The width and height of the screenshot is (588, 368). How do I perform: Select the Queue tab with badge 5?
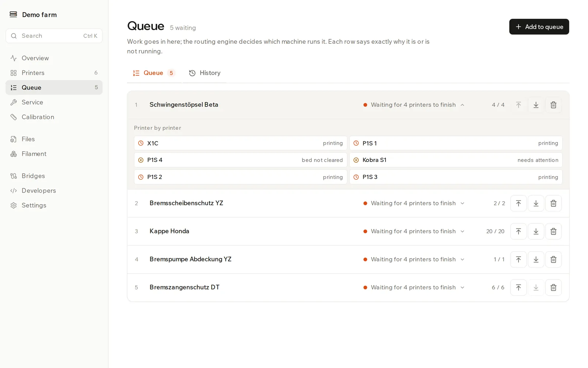154,73
